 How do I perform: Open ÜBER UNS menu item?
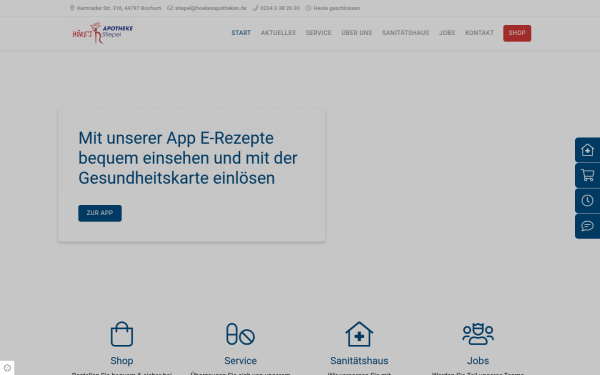(x=357, y=33)
